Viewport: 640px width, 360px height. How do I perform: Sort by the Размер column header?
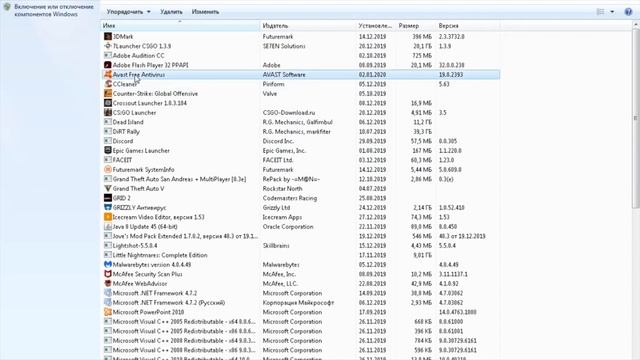tap(416, 26)
